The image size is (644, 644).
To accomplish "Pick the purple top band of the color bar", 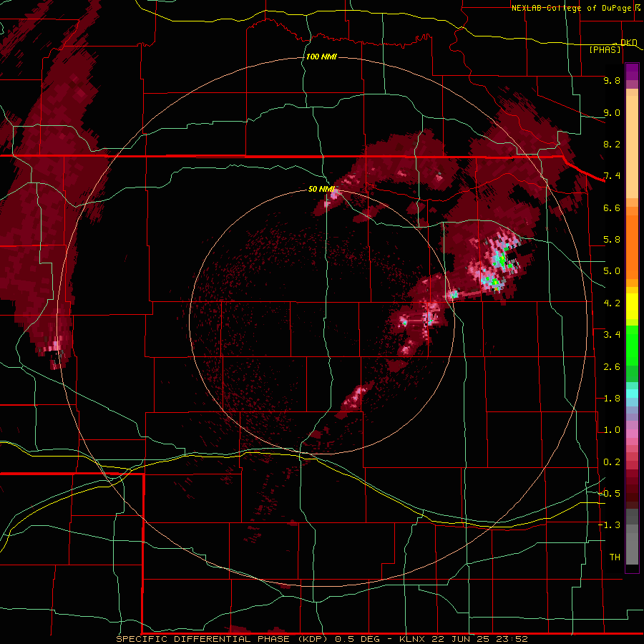I will click(632, 72).
